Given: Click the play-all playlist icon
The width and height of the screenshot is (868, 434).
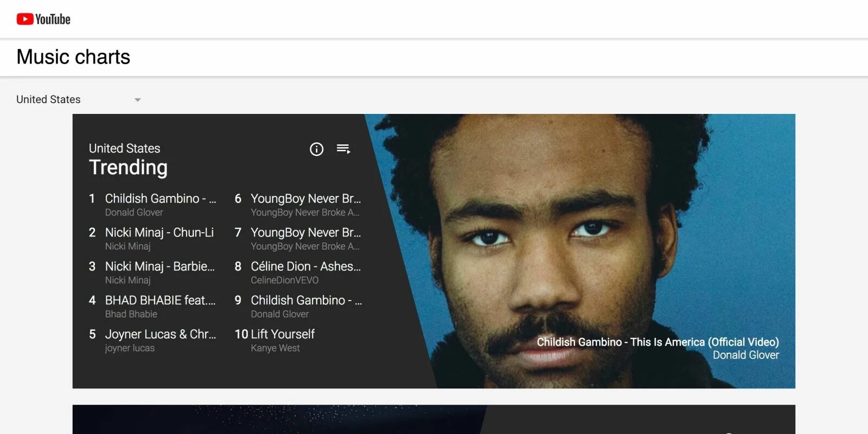Looking at the screenshot, I should pos(343,149).
